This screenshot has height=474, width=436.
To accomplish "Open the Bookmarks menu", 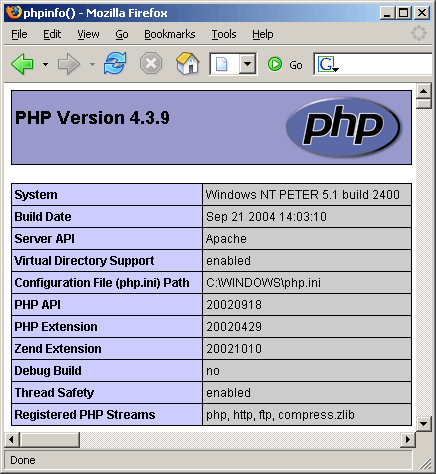I will (170, 34).
